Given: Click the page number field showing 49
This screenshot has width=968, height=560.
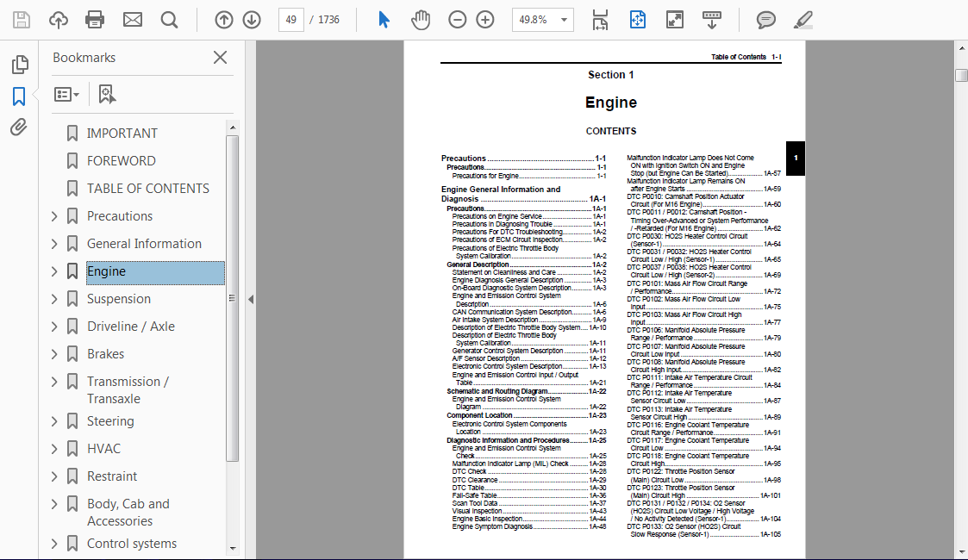Looking at the screenshot, I should coord(290,20).
